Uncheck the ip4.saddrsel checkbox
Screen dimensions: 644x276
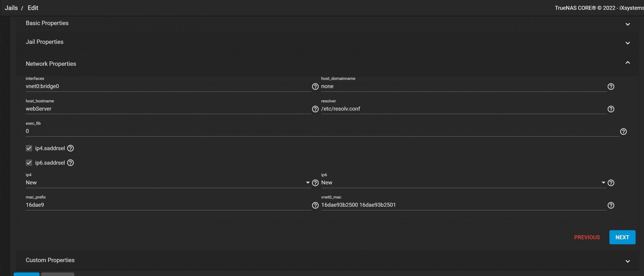click(x=29, y=148)
